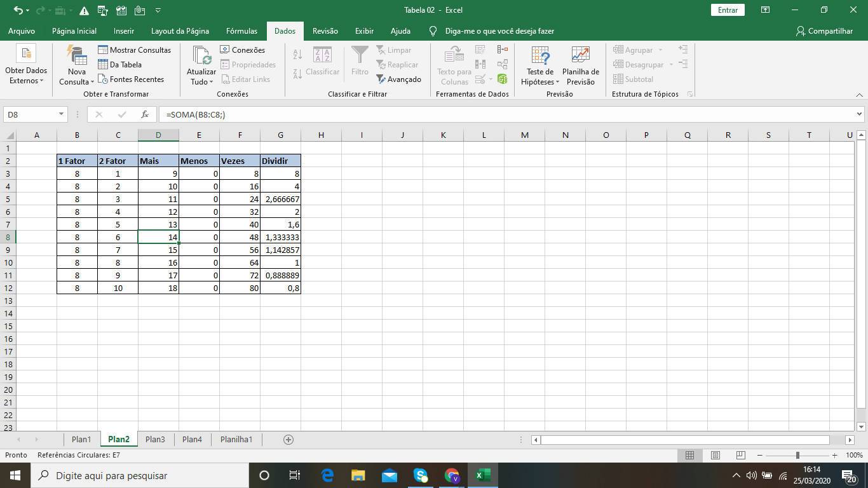Click the Select All corner button
Viewport: 868px width, 488px height.
(x=10, y=135)
